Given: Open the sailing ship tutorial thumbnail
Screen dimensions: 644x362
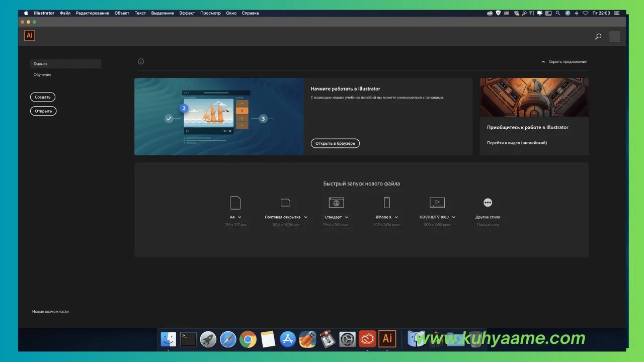Looking at the screenshot, I should [219, 116].
